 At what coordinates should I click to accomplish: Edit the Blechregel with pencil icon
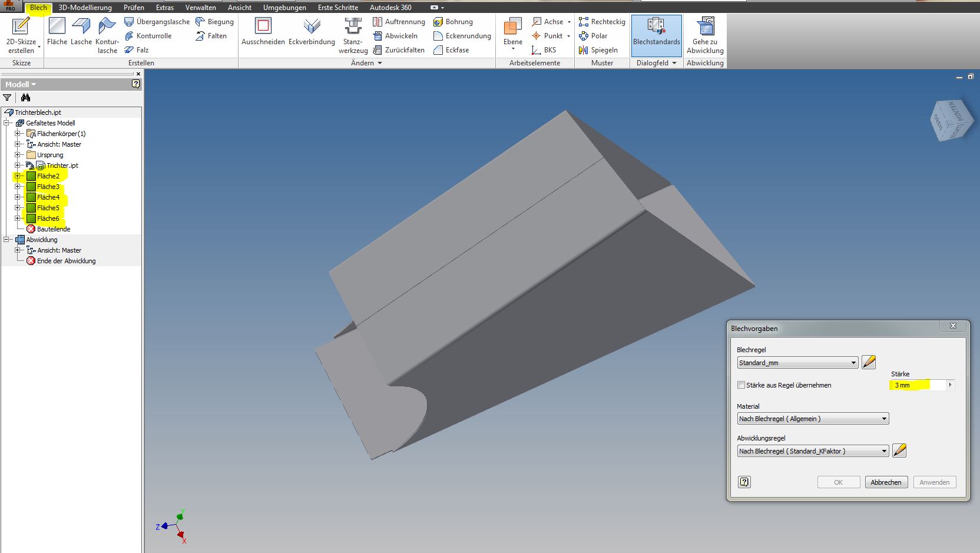click(x=869, y=362)
